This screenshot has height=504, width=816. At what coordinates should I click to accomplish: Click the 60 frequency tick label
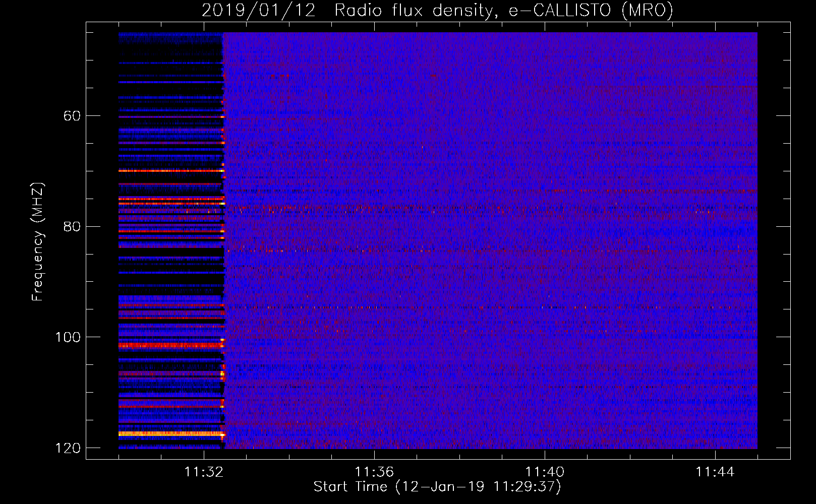click(x=72, y=116)
